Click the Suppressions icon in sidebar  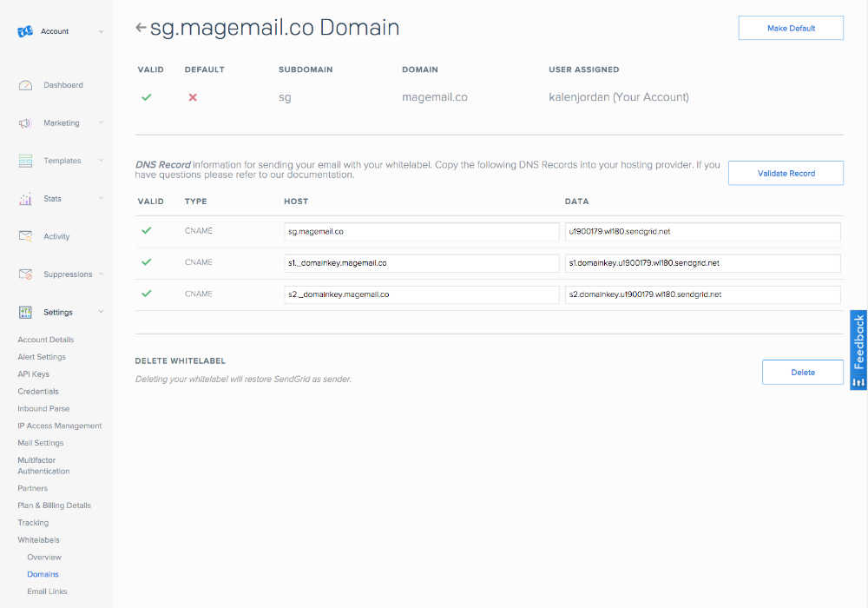(25, 274)
